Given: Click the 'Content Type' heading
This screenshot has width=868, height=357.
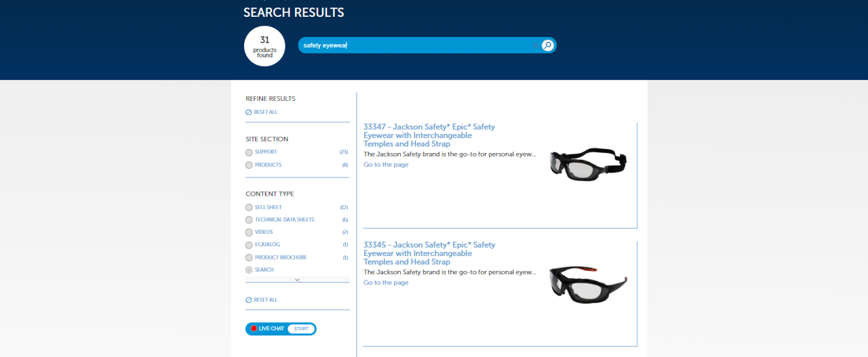Looking at the screenshot, I should [270, 194].
